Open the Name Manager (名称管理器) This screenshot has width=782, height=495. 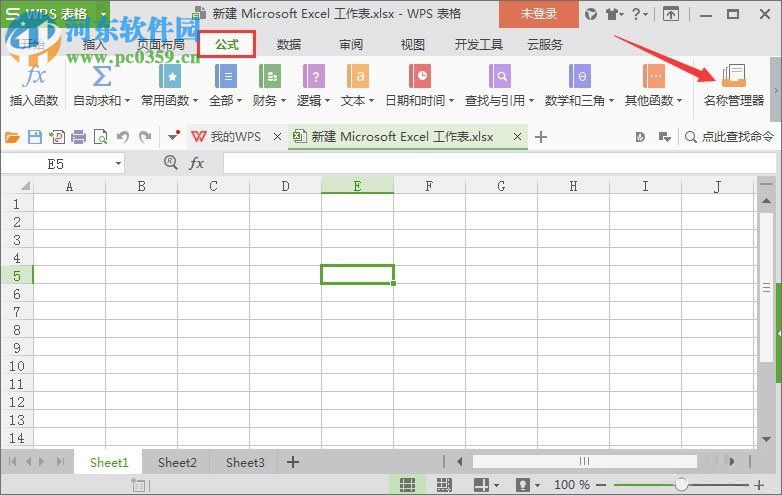tap(734, 85)
